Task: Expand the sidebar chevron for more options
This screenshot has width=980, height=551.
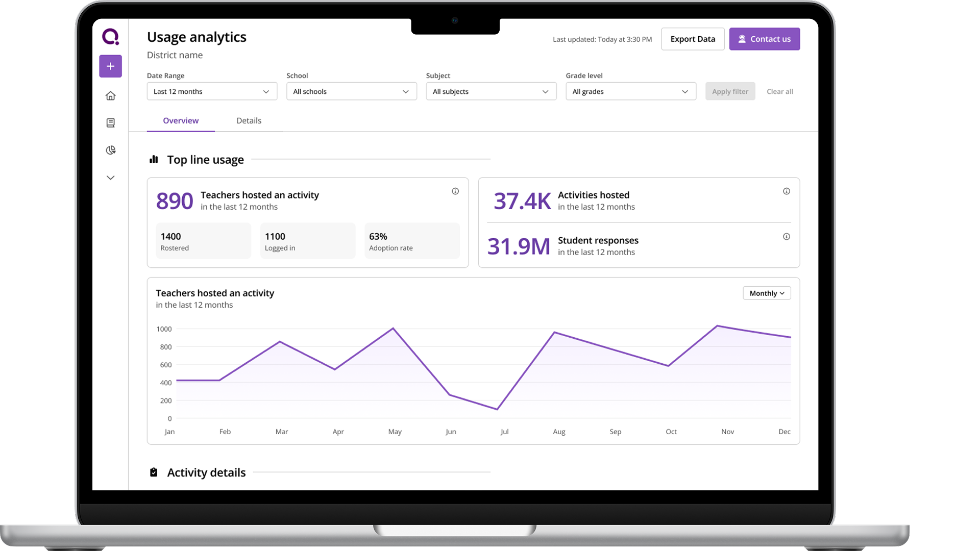Action: [x=110, y=177]
